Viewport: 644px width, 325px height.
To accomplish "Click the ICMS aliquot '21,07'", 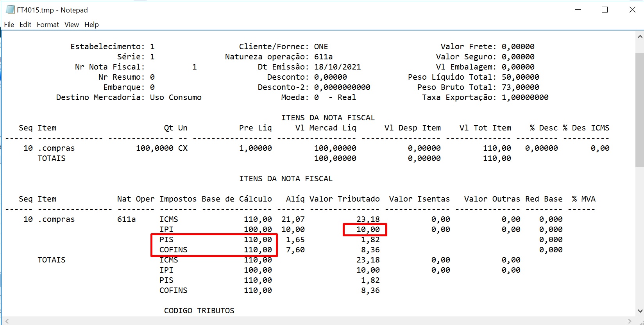I will coord(293,219).
